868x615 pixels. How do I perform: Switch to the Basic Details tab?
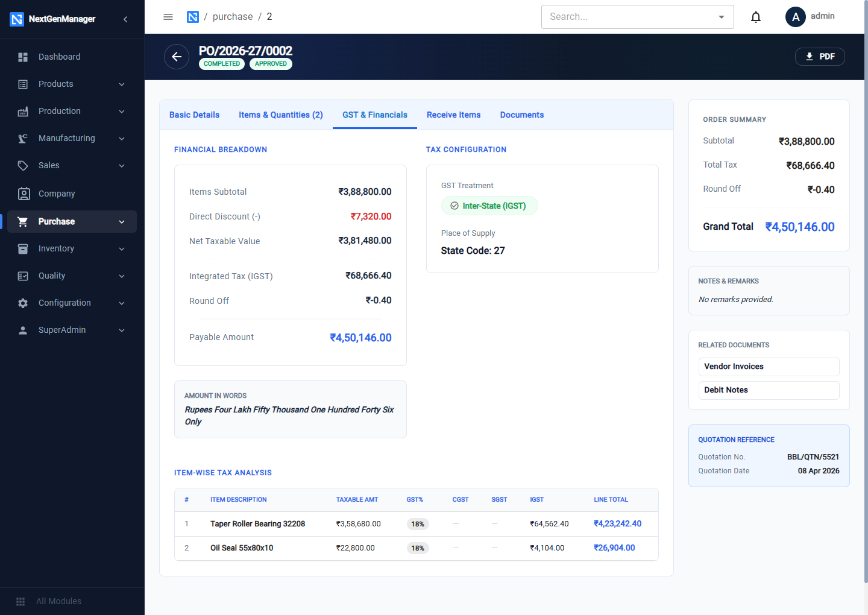coord(194,115)
